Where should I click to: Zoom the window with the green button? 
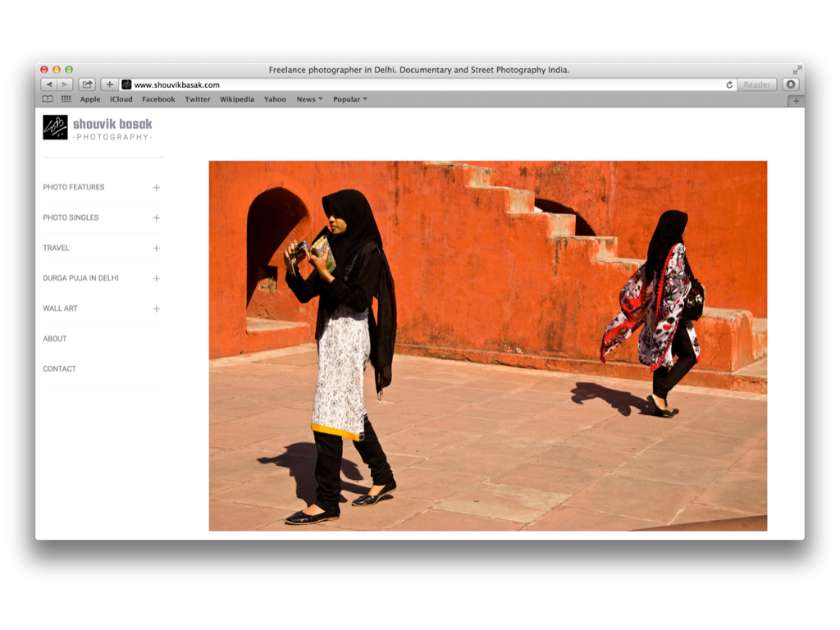point(69,70)
